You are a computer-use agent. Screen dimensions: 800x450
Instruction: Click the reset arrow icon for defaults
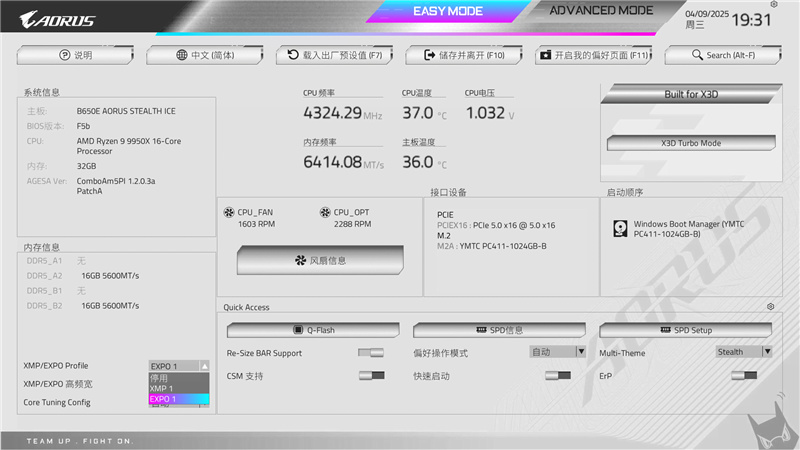[x=293, y=55]
